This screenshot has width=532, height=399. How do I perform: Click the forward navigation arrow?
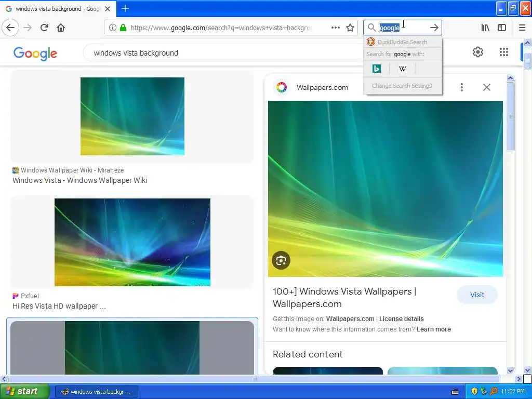pos(28,28)
